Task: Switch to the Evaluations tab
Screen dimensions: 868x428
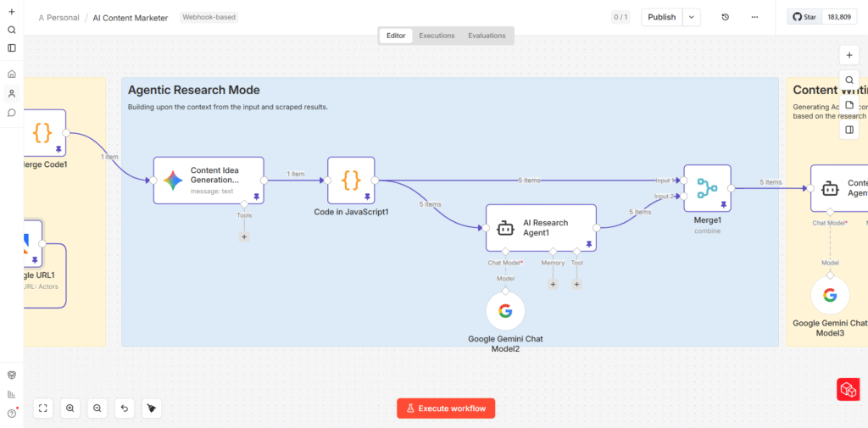Action: (x=487, y=36)
